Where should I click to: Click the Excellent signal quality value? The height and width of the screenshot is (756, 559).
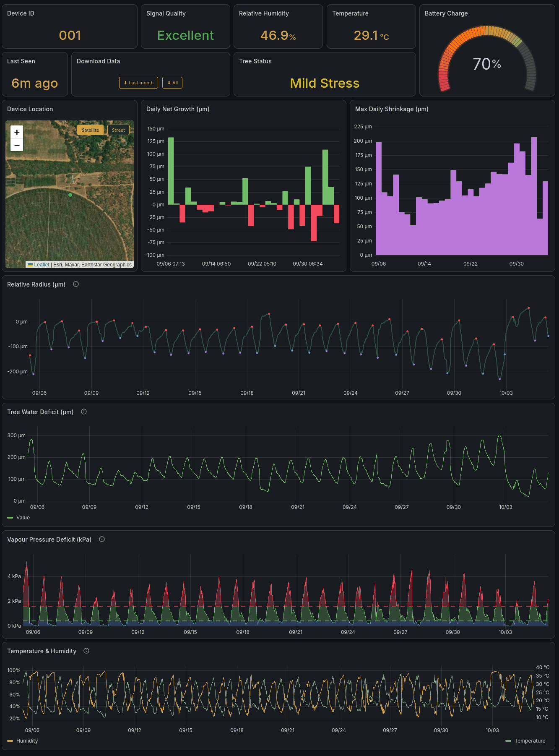tap(185, 35)
